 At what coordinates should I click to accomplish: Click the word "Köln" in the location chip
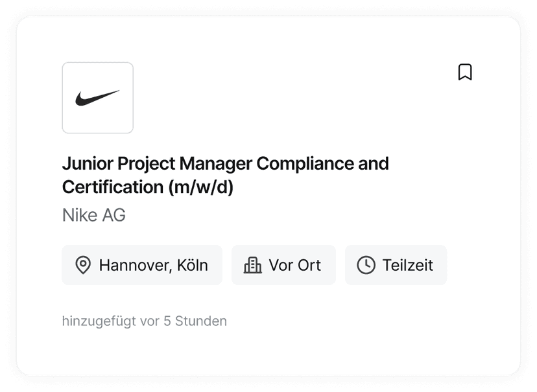[x=193, y=265]
